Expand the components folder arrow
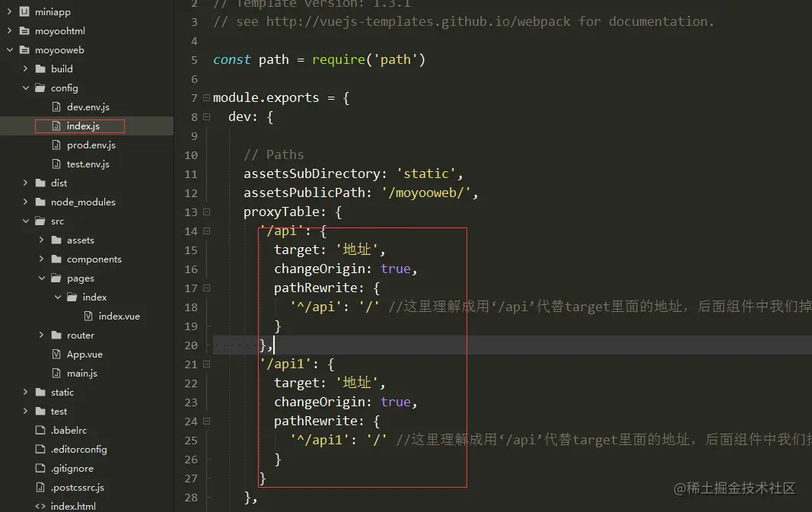Image resolution: width=812 pixels, height=512 pixels. [x=41, y=259]
